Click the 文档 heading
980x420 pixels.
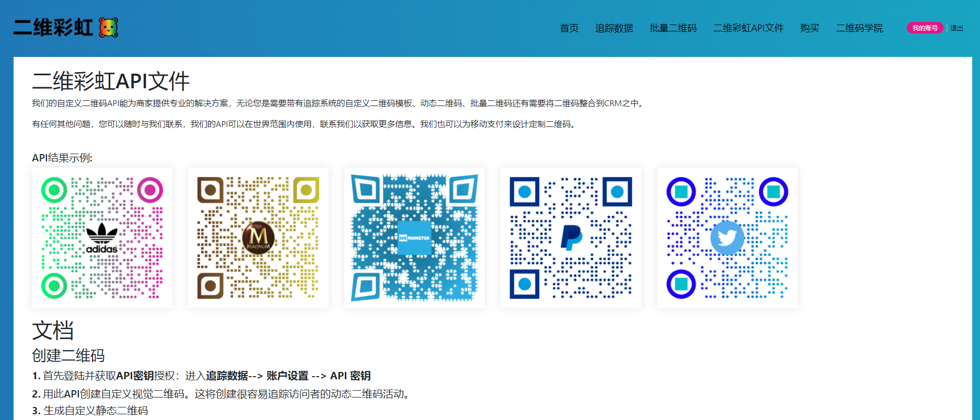[x=53, y=331]
